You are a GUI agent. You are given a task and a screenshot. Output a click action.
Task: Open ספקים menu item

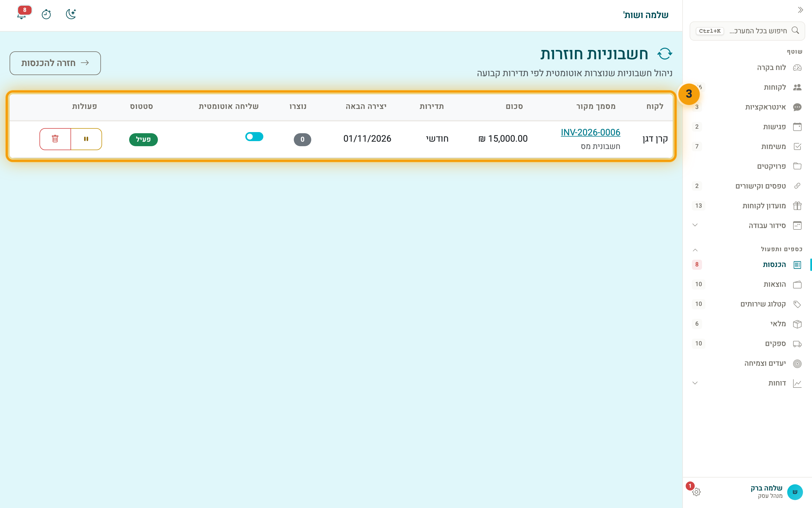(747, 344)
